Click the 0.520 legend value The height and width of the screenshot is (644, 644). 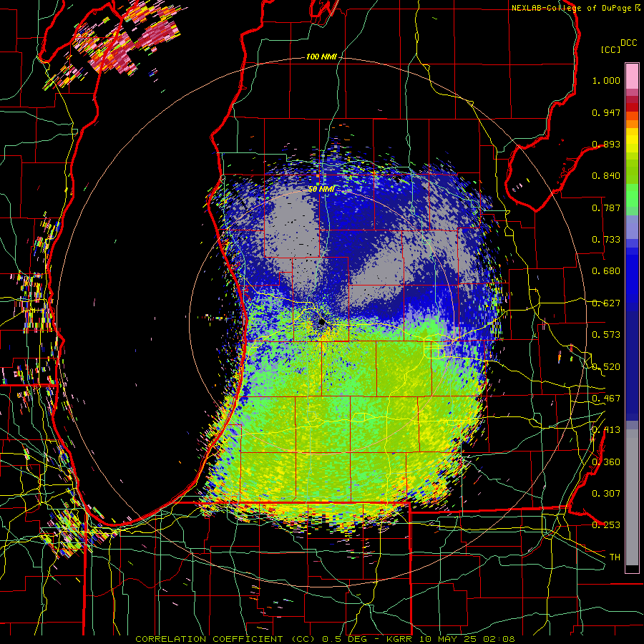(x=606, y=367)
